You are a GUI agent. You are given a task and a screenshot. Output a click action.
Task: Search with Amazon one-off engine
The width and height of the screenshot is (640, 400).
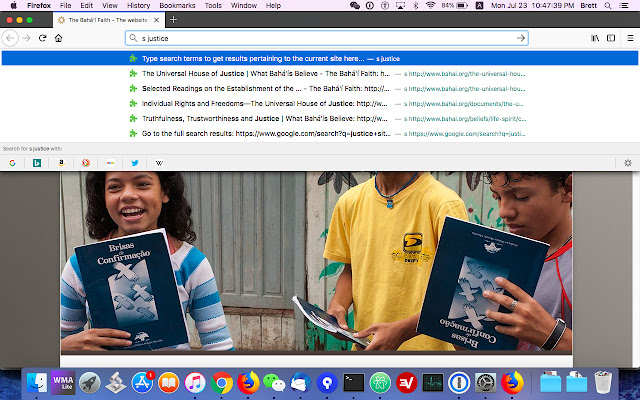(61, 163)
